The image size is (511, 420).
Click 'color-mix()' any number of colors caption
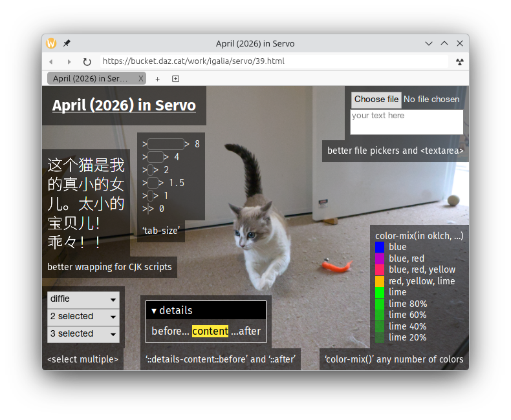[x=394, y=359]
